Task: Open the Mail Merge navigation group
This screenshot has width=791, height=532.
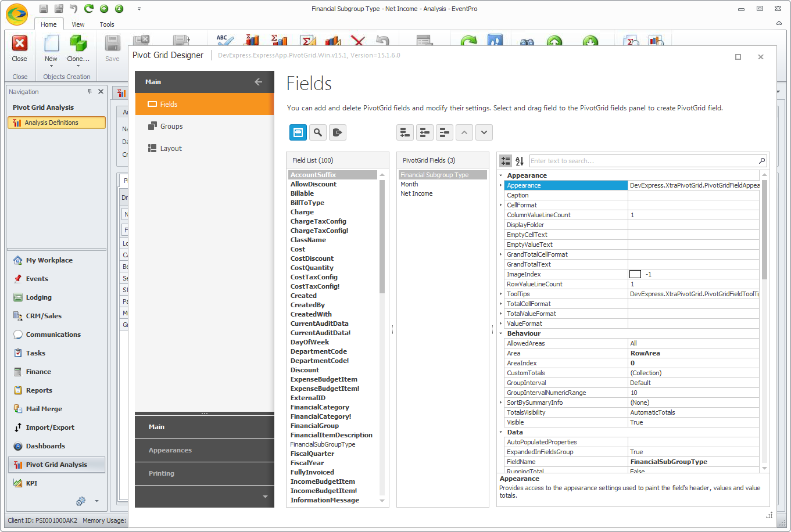Action: [x=44, y=409]
